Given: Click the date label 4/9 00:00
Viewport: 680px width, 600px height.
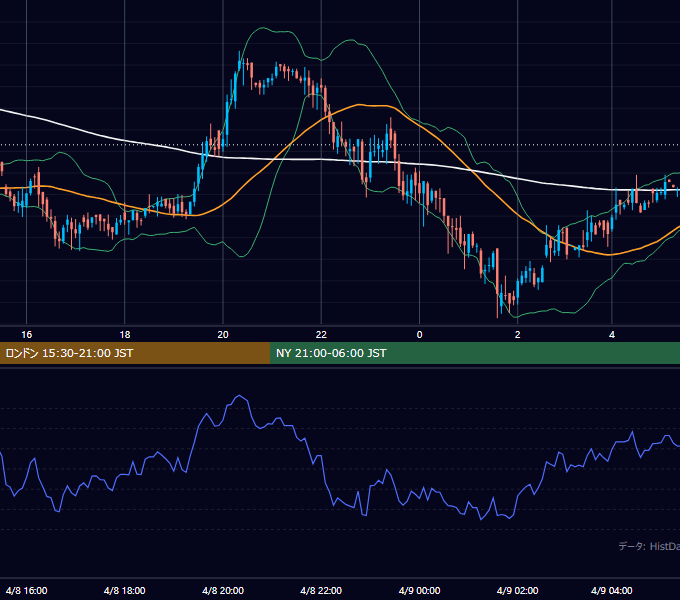Looking at the screenshot, I should pyautogui.click(x=419, y=590).
